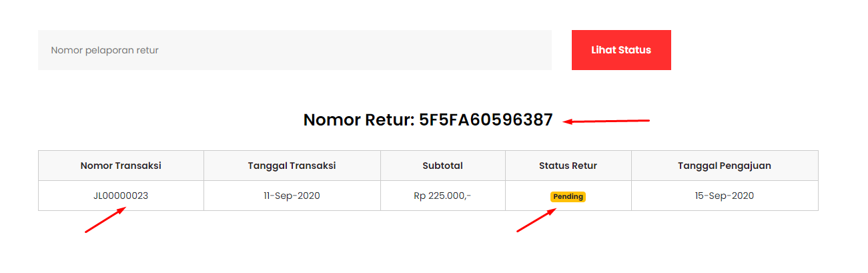Click the "Rp" currency prefix in the subtotal
This screenshot has width=868, height=273.
(x=420, y=196)
